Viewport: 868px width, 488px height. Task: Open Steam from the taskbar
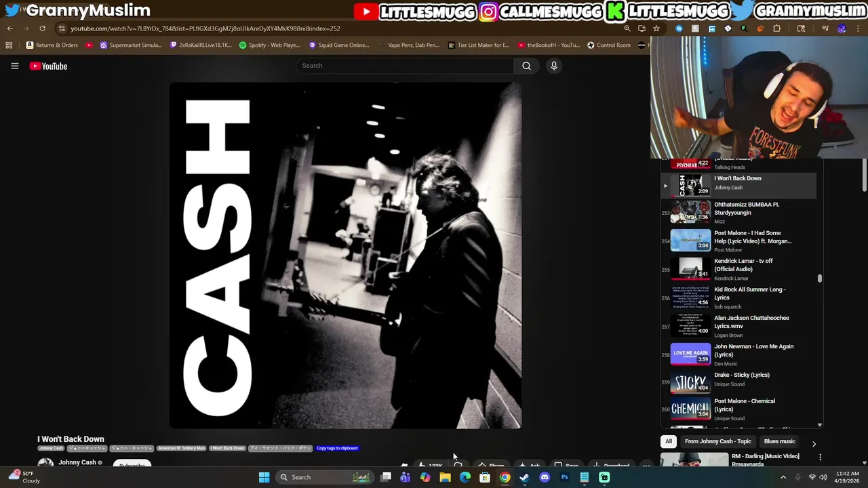(524, 477)
